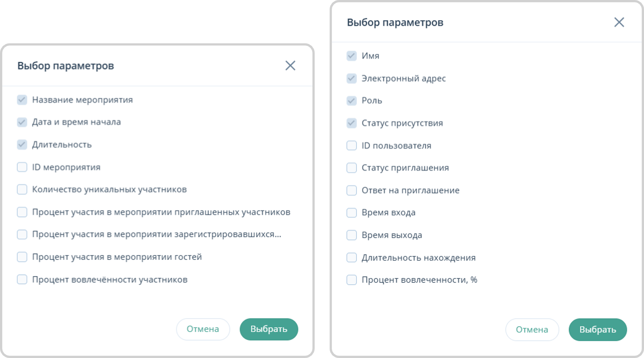The height and width of the screenshot is (358, 644).
Task: Check "Статус приглашения"
Action: click(351, 168)
